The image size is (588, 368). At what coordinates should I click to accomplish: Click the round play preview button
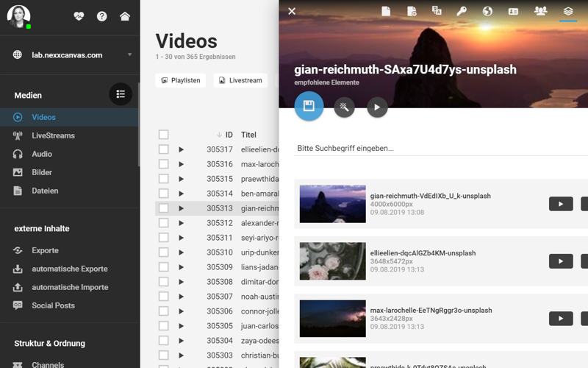(x=377, y=107)
